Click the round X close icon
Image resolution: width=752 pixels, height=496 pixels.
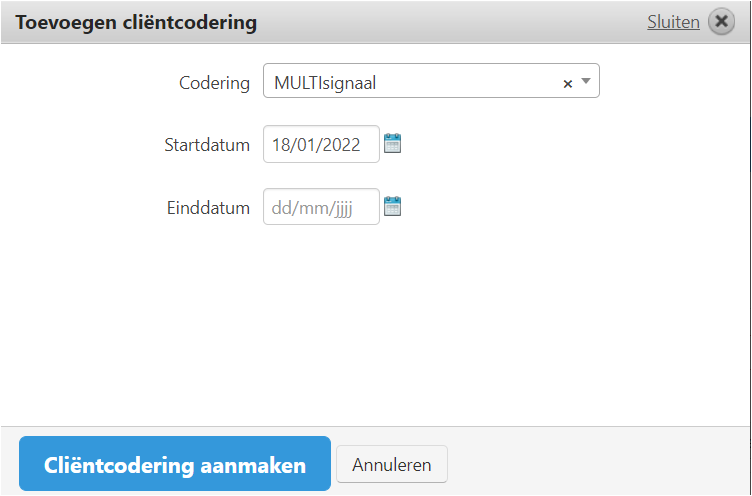(721, 22)
